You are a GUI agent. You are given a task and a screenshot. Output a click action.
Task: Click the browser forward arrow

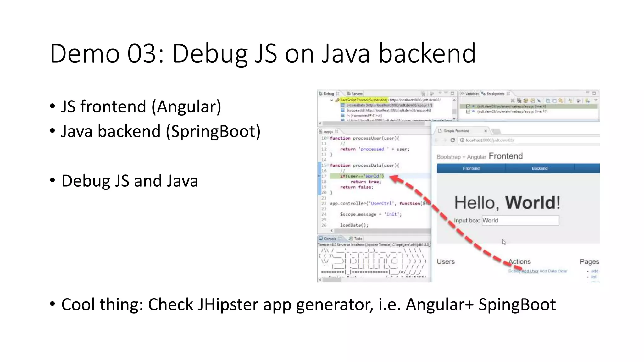coord(444,140)
